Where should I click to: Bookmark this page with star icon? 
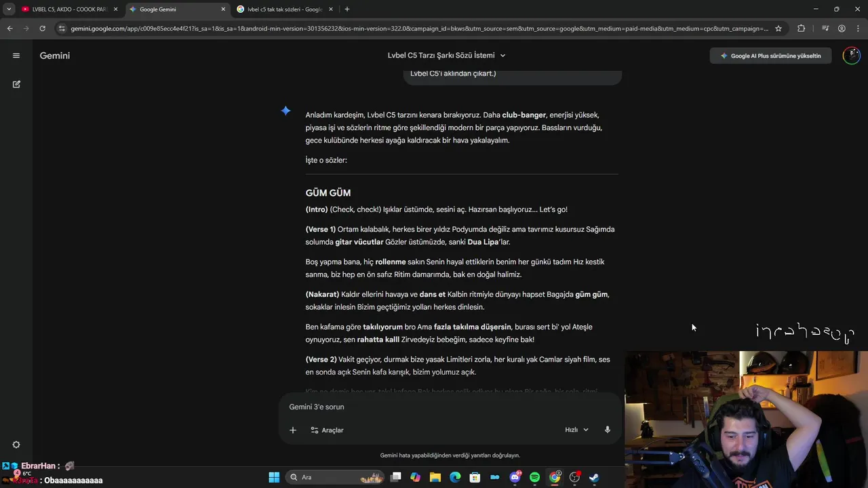pos(778,28)
